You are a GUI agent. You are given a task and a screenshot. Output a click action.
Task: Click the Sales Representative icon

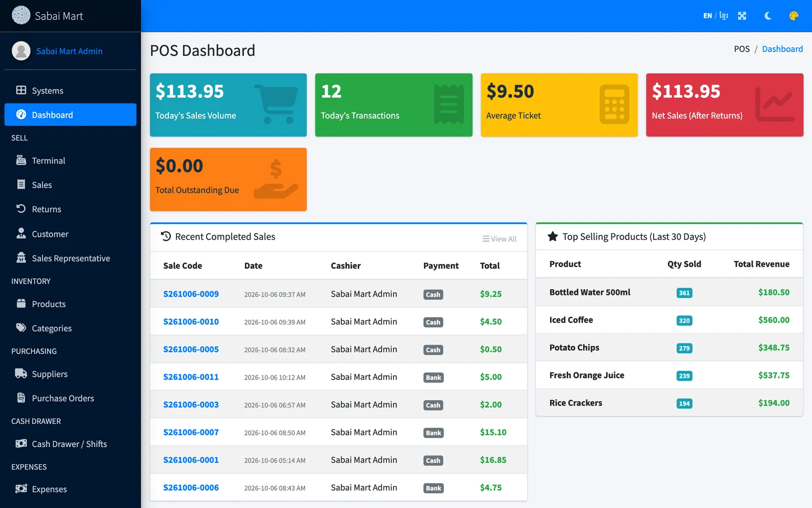(21, 258)
